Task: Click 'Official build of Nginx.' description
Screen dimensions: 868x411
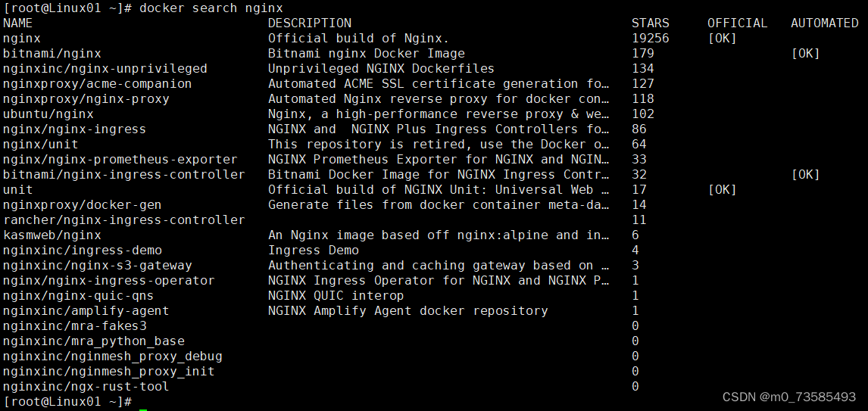Action: [x=358, y=39]
